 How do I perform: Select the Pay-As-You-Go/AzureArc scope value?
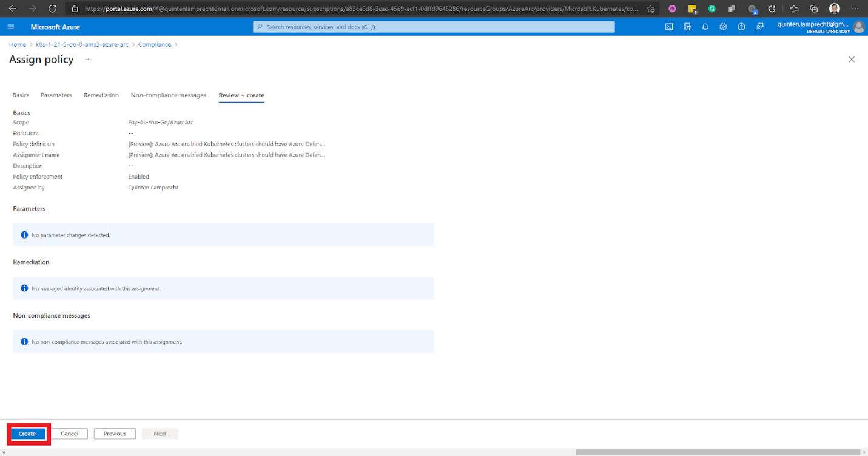pos(161,122)
